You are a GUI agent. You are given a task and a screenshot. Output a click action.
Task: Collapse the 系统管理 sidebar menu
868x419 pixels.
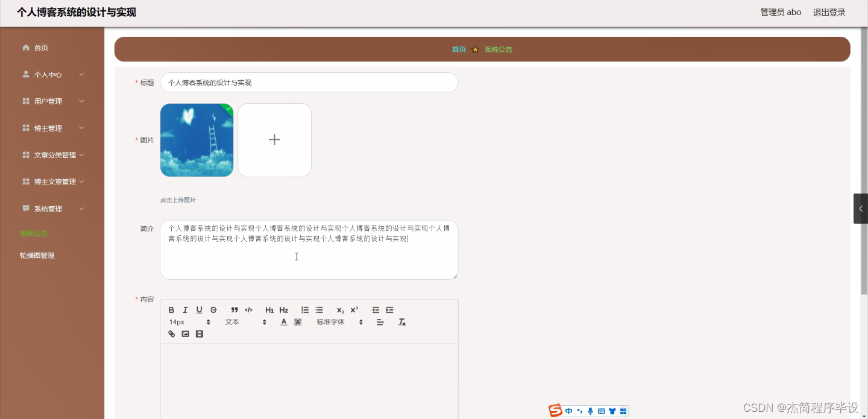(48, 208)
